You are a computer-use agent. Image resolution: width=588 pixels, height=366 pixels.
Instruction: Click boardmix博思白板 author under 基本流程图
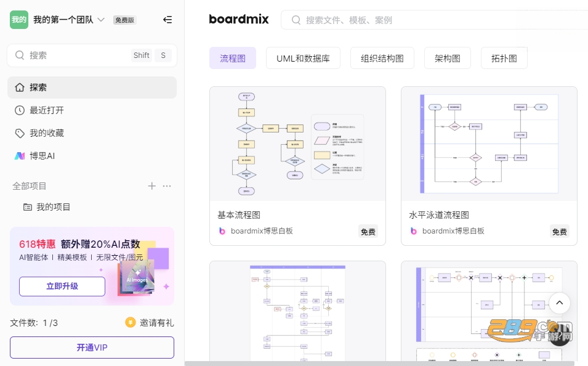coord(262,231)
